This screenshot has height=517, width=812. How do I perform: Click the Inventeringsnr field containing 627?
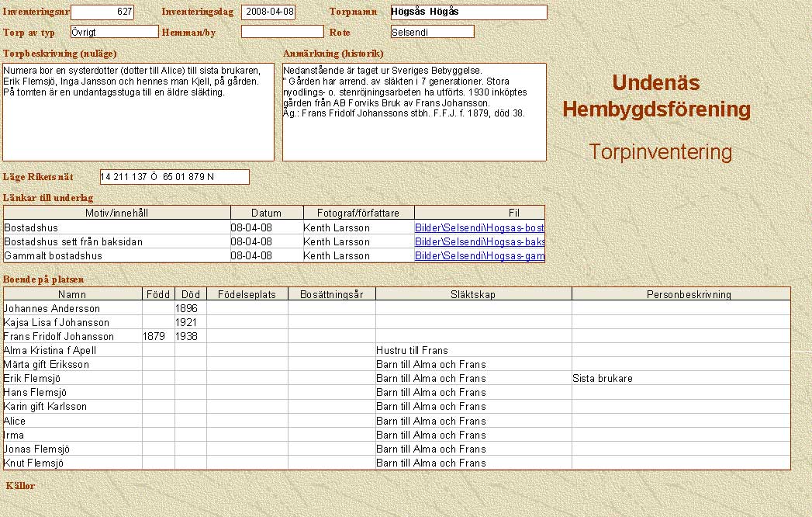point(102,12)
